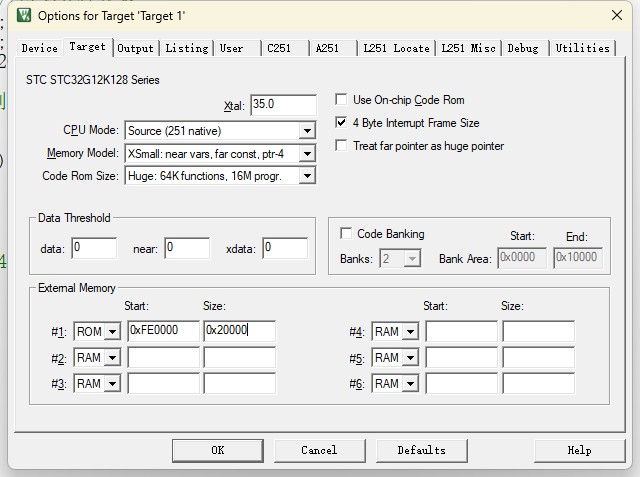Click the #6 Size field

(x=538, y=384)
